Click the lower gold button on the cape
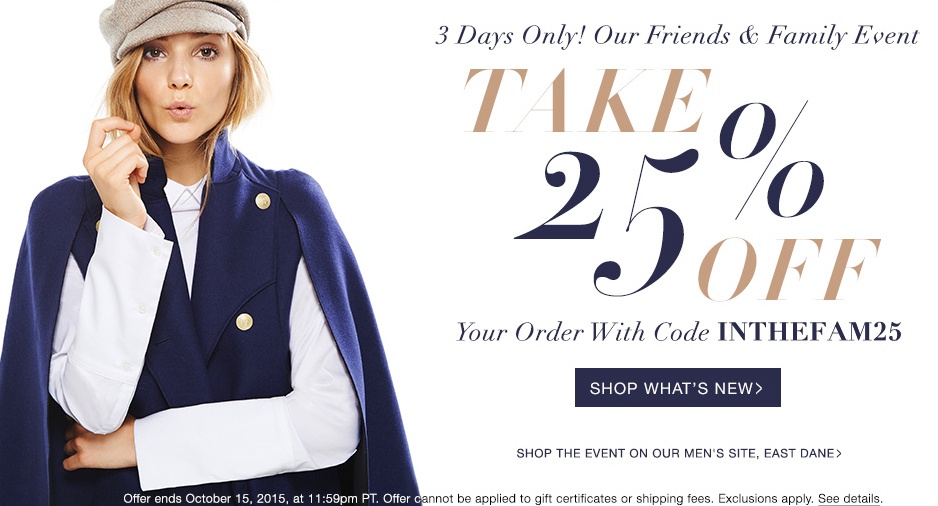This screenshot has width=938, height=506. click(x=244, y=322)
